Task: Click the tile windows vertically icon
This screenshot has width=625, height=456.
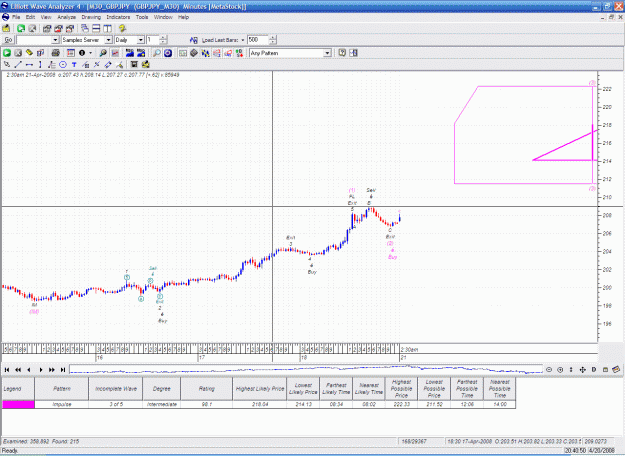Action: pyautogui.click(x=107, y=28)
